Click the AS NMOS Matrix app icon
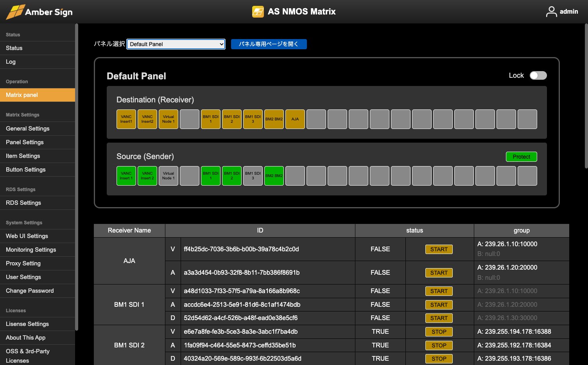Screen dimensions: 588x365 click(x=258, y=12)
